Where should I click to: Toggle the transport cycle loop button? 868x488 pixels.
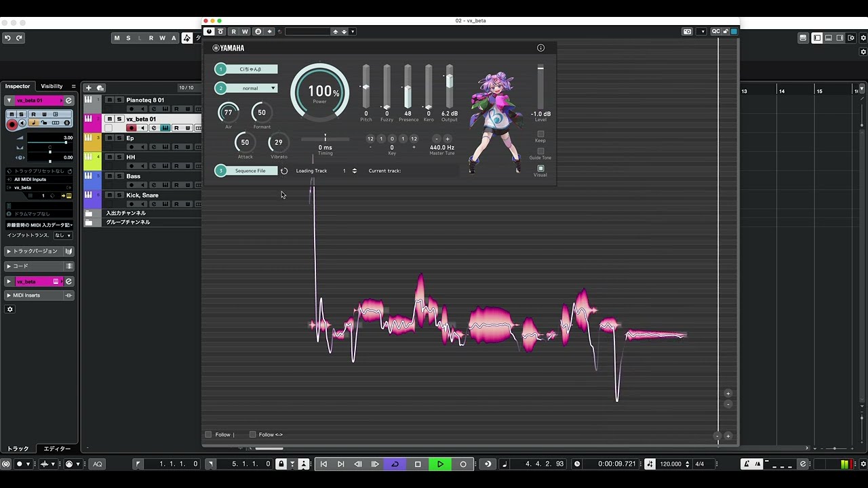point(395,464)
